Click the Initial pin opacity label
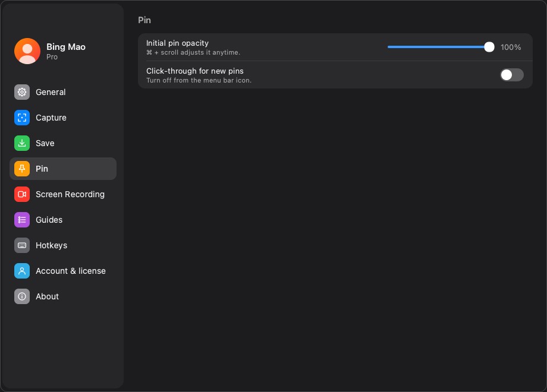 point(177,43)
